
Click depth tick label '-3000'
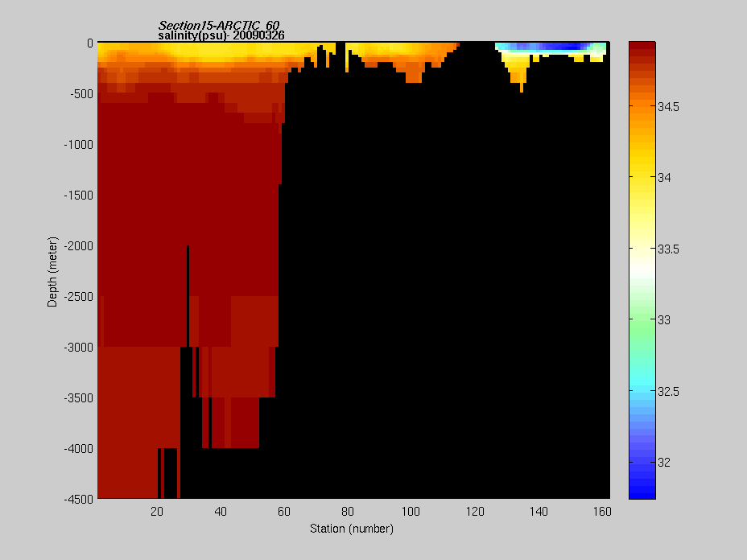[x=79, y=348]
